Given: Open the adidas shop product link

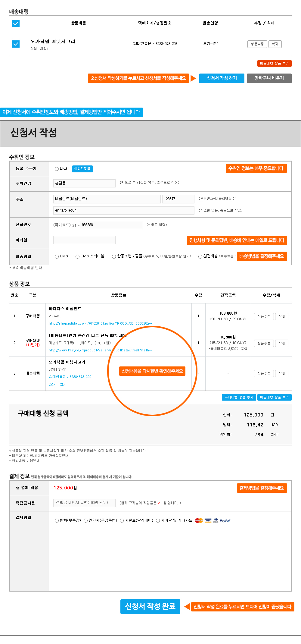Looking at the screenshot, I should [x=100, y=323].
